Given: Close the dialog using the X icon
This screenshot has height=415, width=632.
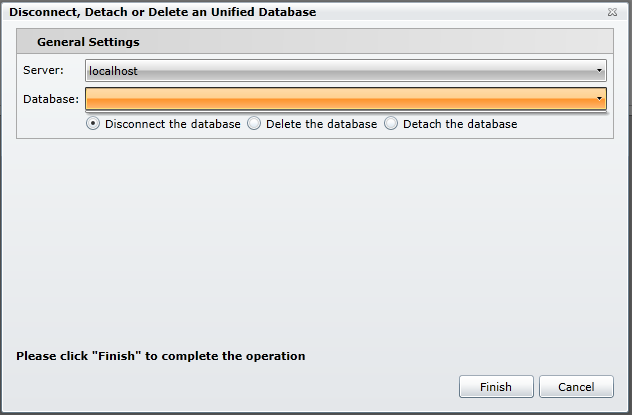Looking at the screenshot, I should pyautogui.click(x=612, y=12).
